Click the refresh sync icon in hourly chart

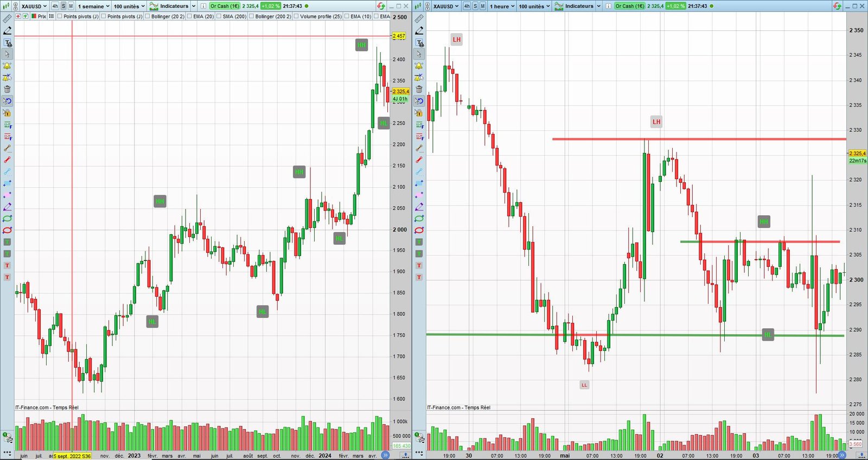click(x=837, y=6)
